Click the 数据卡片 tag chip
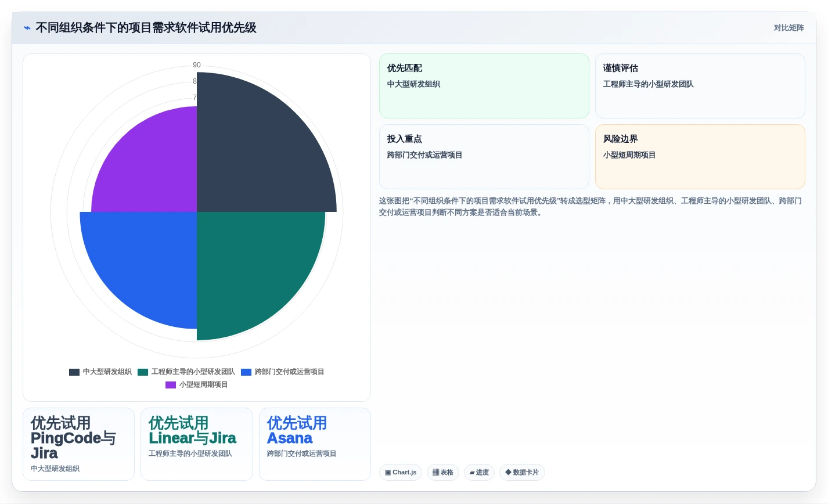The width and height of the screenshot is (828, 504). pyautogui.click(x=522, y=473)
